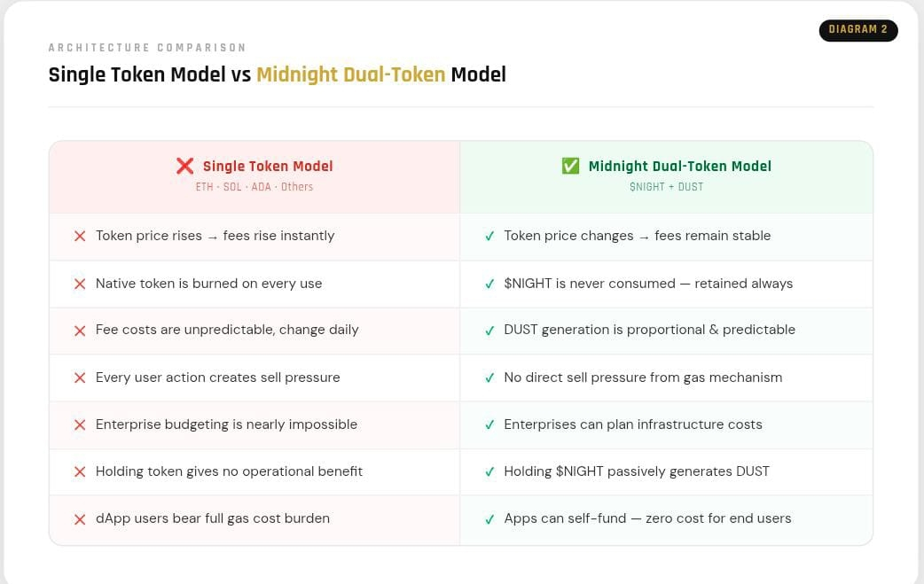Image resolution: width=924 pixels, height=584 pixels.
Task: Click the green check beside Token price changes
Action: (x=489, y=236)
